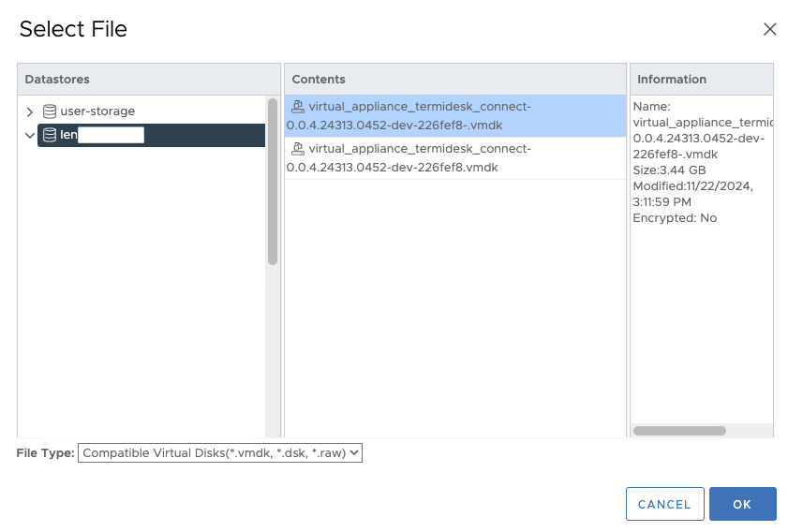The width and height of the screenshot is (788, 532).
Task: Click the datastore icon of the highlighted len row
Action: tap(50, 135)
